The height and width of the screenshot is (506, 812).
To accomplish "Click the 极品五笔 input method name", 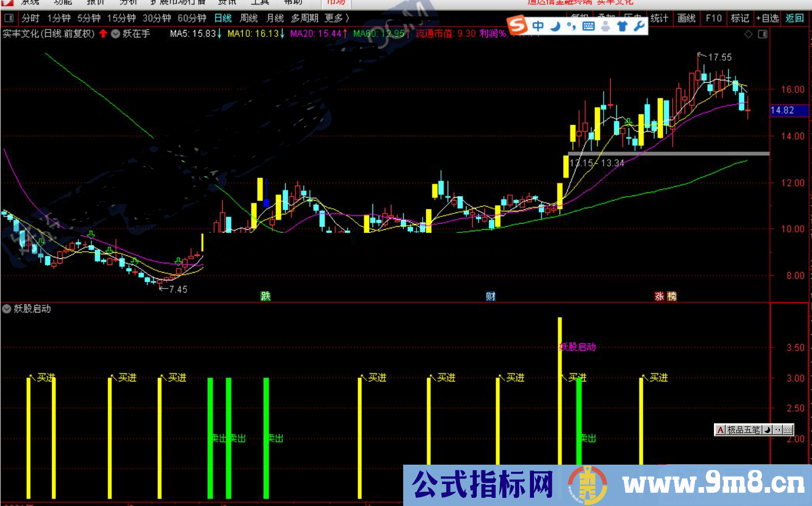I will pyautogui.click(x=744, y=430).
